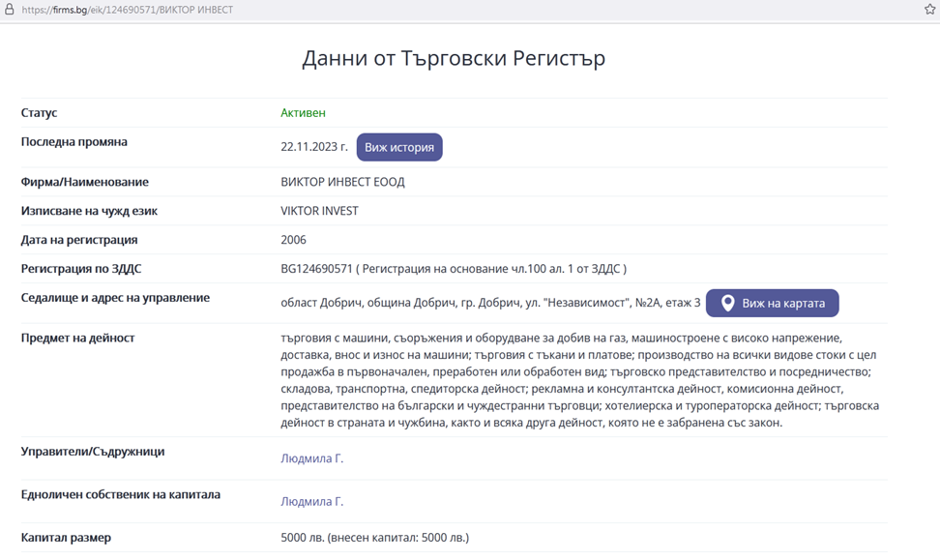Click the VAT number BG124690571

[316, 269]
